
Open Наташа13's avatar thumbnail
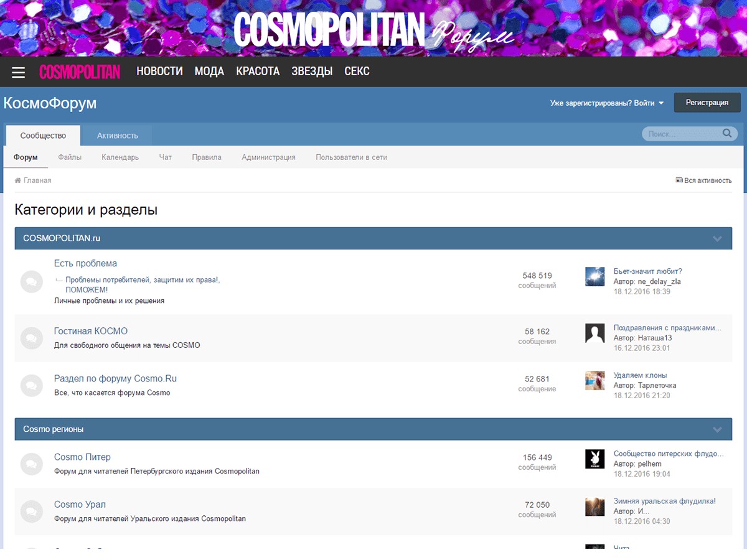(x=595, y=333)
